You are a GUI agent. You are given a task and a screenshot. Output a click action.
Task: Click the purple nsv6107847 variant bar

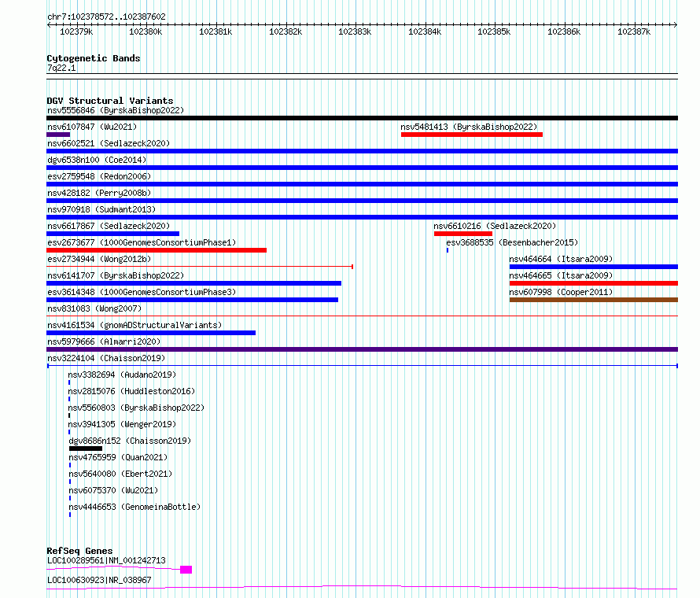click(58, 135)
